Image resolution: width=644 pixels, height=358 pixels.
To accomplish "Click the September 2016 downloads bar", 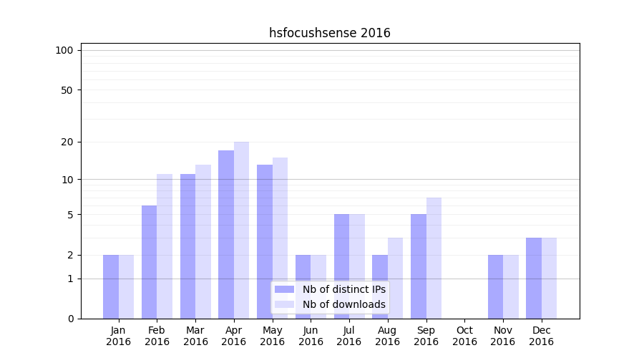I will [x=434, y=258].
